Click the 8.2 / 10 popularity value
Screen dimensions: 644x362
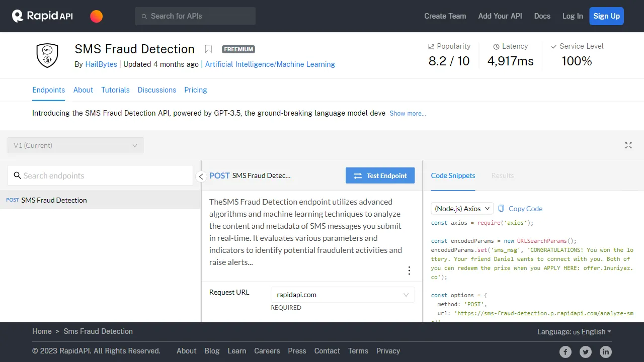click(x=449, y=61)
